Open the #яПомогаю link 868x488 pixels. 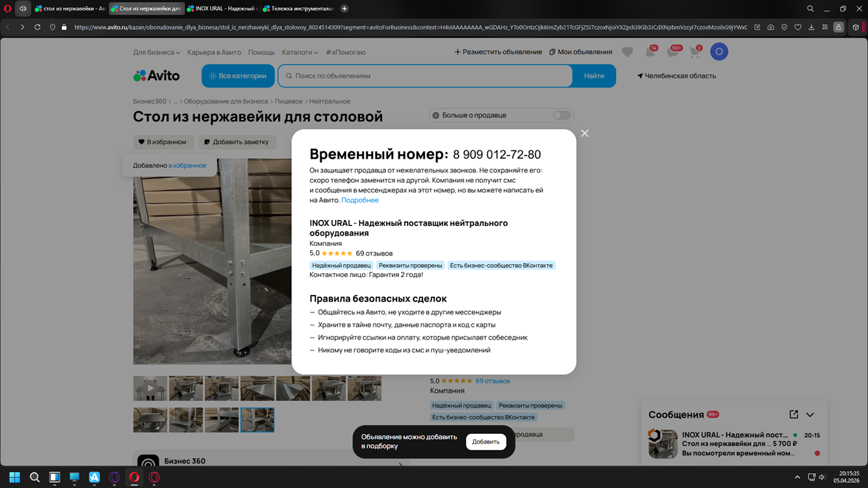(x=346, y=52)
